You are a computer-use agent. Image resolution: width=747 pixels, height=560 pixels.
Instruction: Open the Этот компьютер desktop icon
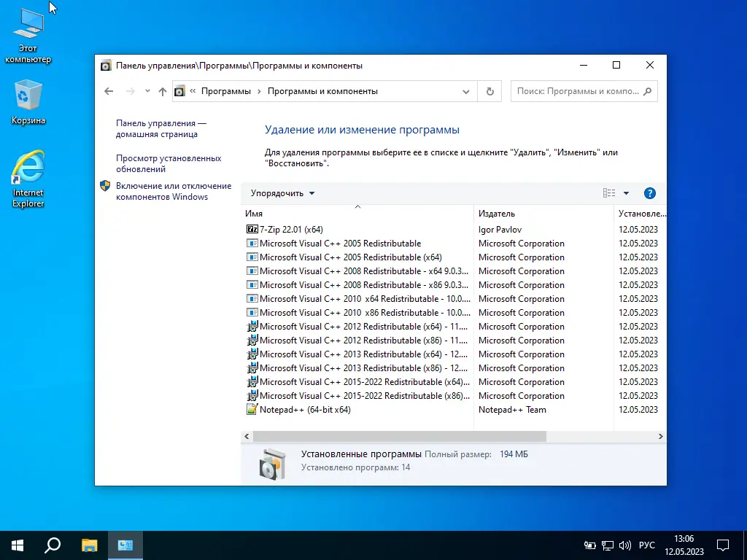pos(28,36)
